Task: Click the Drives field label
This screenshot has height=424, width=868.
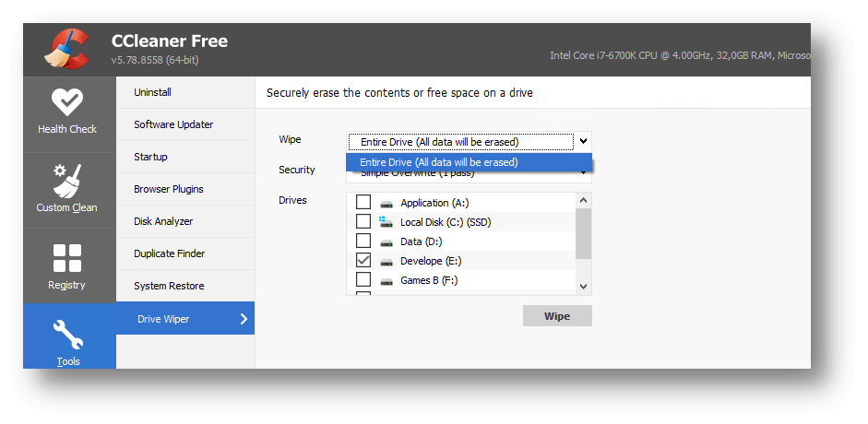Action: [x=292, y=200]
